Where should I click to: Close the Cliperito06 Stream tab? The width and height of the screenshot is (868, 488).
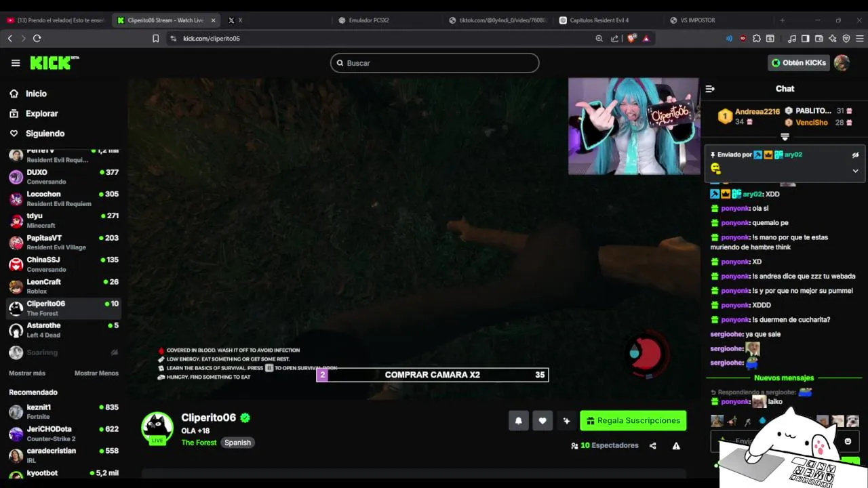tap(214, 20)
